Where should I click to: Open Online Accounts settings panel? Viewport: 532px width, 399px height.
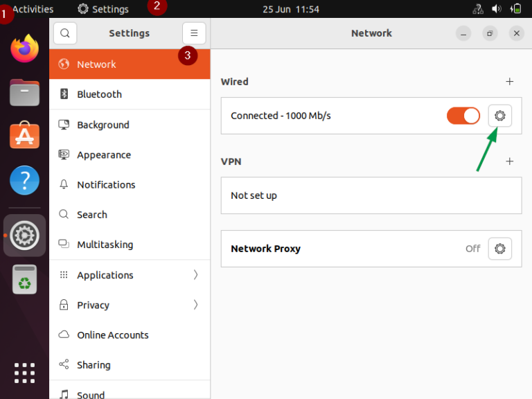point(130,335)
